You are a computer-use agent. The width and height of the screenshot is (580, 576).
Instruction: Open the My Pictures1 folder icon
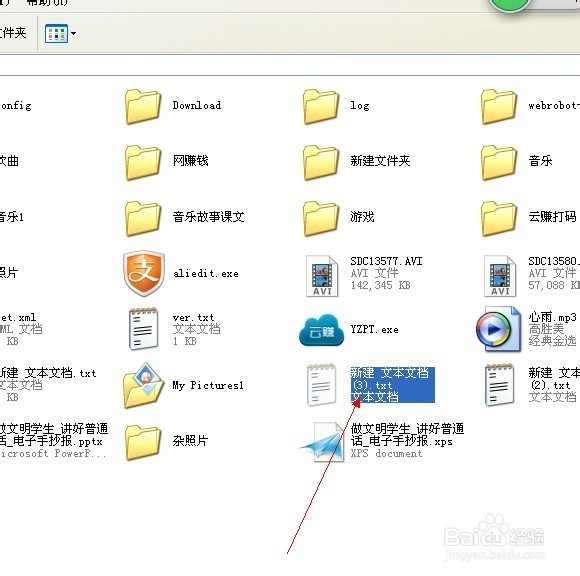click(144, 385)
